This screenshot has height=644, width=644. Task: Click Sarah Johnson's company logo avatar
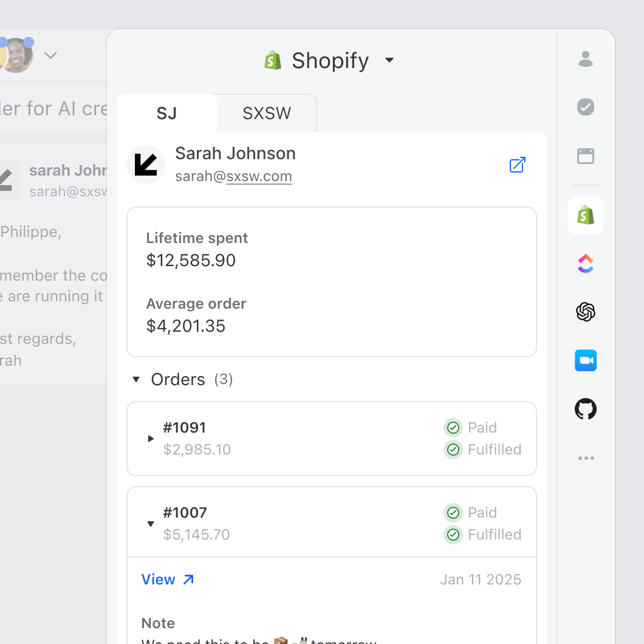[x=146, y=165]
